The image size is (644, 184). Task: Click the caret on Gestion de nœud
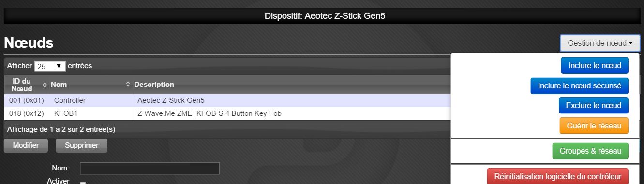pos(631,43)
